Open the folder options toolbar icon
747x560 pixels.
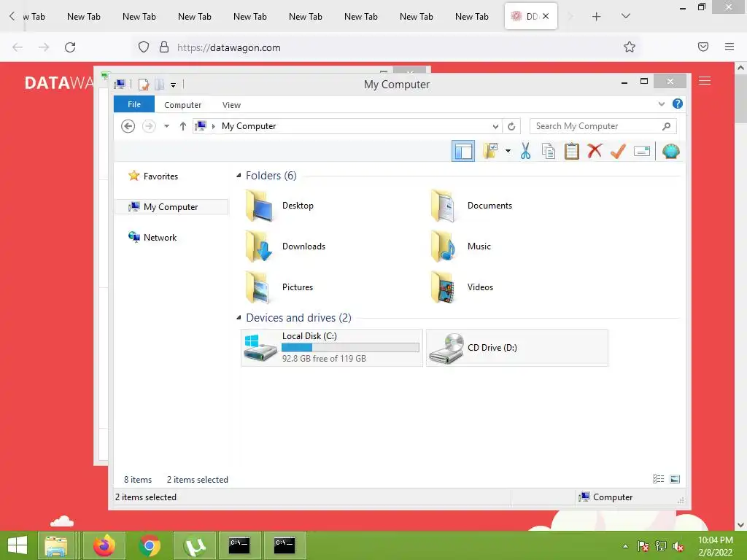(x=490, y=152)
